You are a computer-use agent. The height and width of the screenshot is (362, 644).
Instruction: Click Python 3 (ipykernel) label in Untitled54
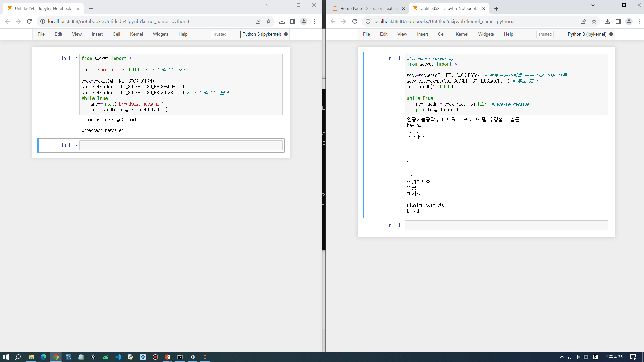[x=262, y=34]
